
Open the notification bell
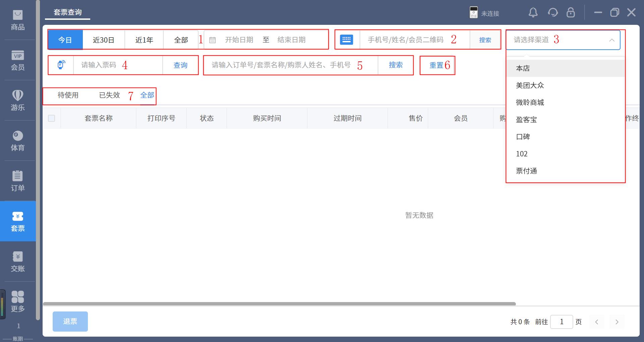pyautogui.click(x=533, y=13)
